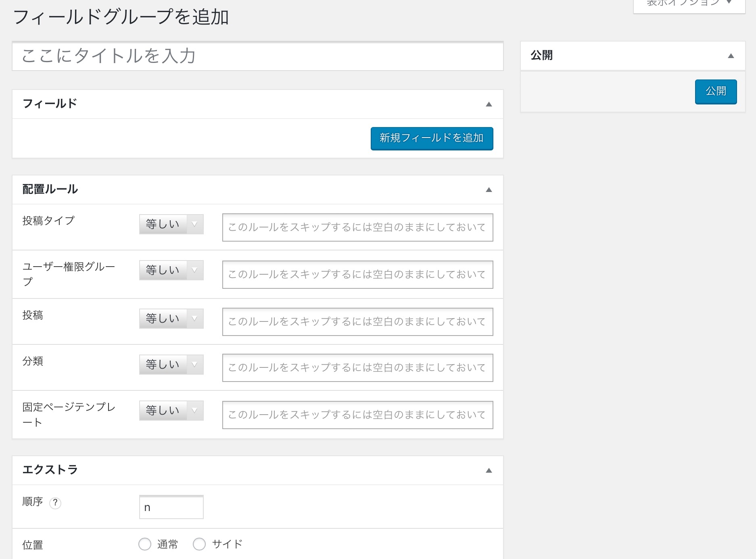Collapse the フィールド panel arrow
The height and width of the screenshot is (559, 756).
click(489, 104)
